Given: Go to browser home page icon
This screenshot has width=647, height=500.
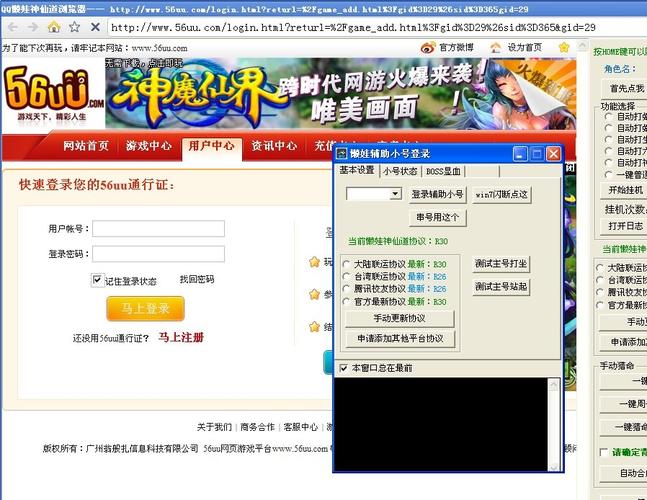Looking at the screenshot, I should 54,27.
